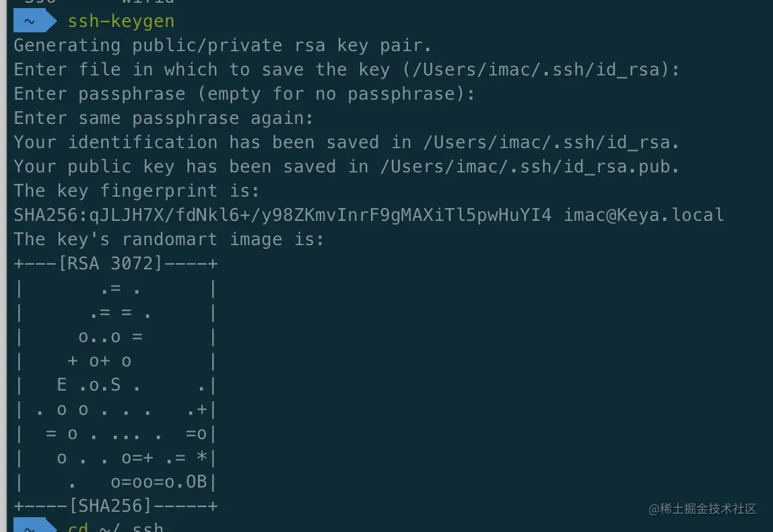Click the watermark text at bottom right
773x532 pixels.
(702, 509)
